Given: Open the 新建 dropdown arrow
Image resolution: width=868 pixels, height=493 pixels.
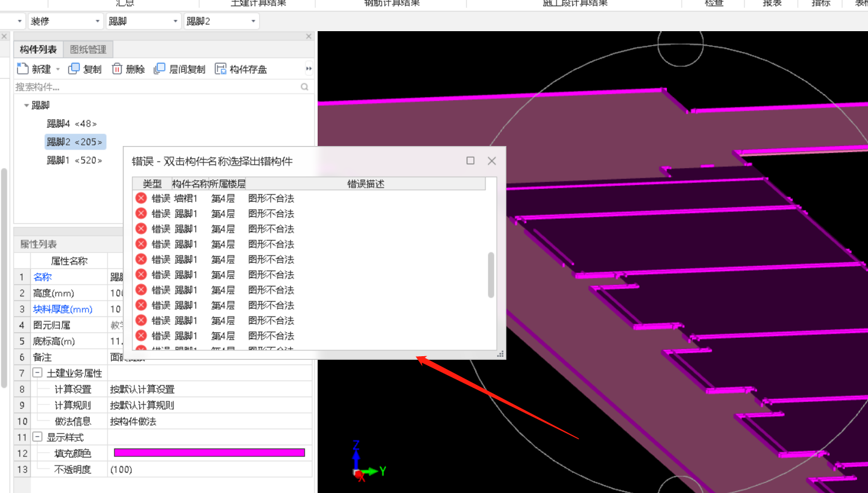Looking at the screenshot, I should 58,70.
